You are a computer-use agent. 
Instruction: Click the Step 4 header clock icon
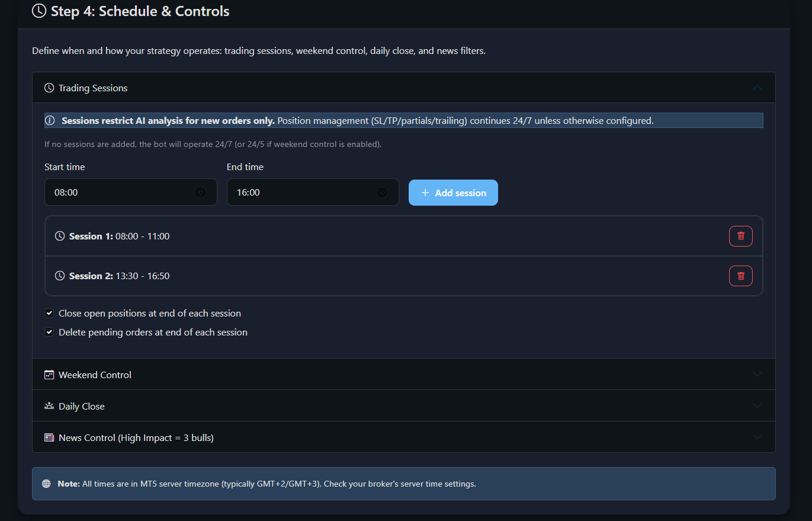[x=39, y=11]
